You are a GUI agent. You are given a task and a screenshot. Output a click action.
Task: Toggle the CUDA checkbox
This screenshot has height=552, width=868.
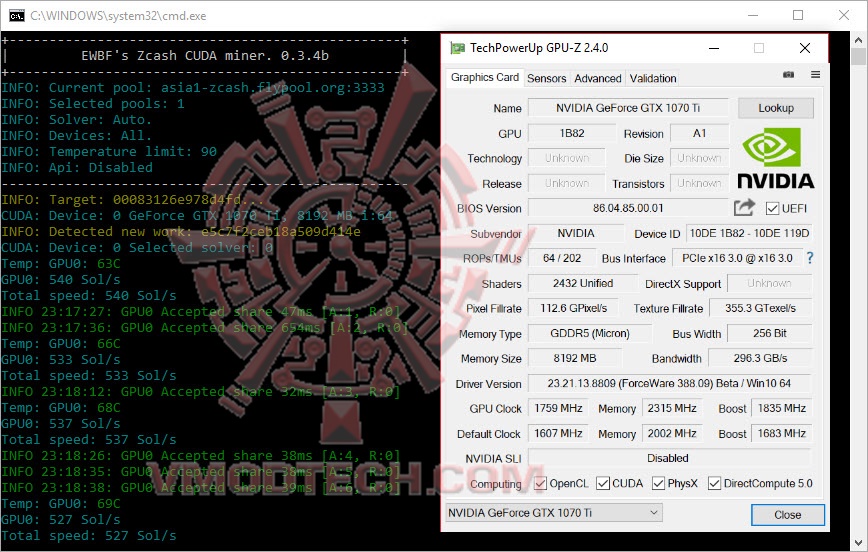pos(603,483)
